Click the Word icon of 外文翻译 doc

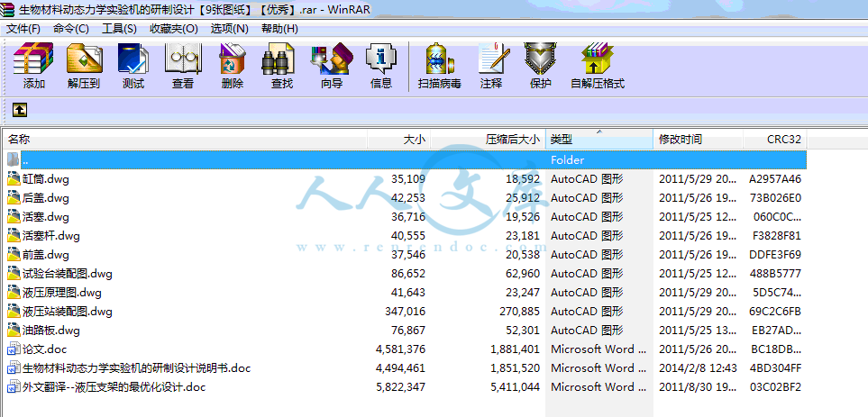tap(14, 387)
